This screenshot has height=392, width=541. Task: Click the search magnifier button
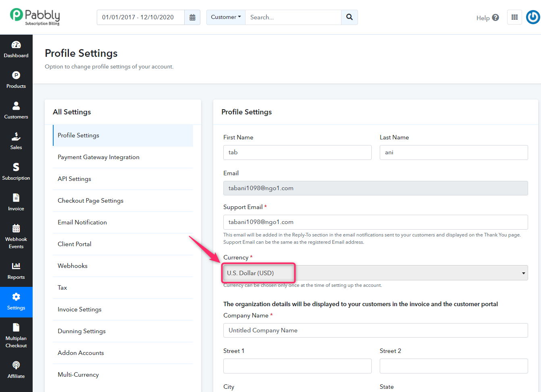tap(350, 17)
